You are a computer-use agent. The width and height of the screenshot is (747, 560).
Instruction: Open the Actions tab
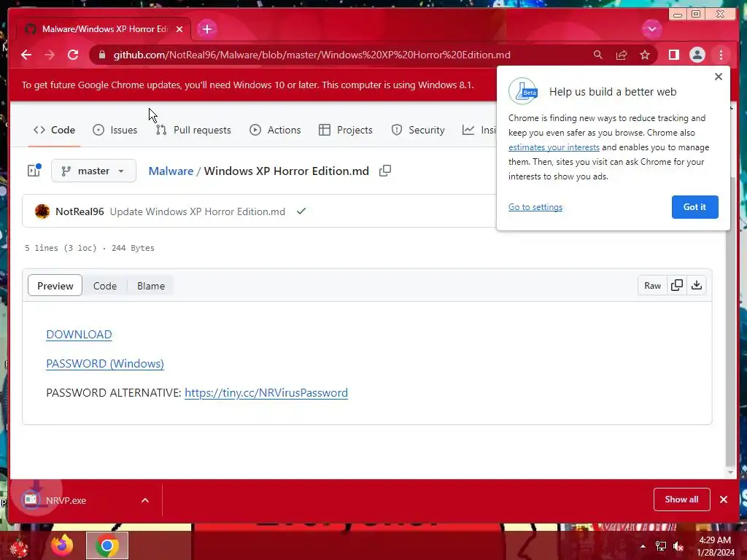tap(275, 130)
